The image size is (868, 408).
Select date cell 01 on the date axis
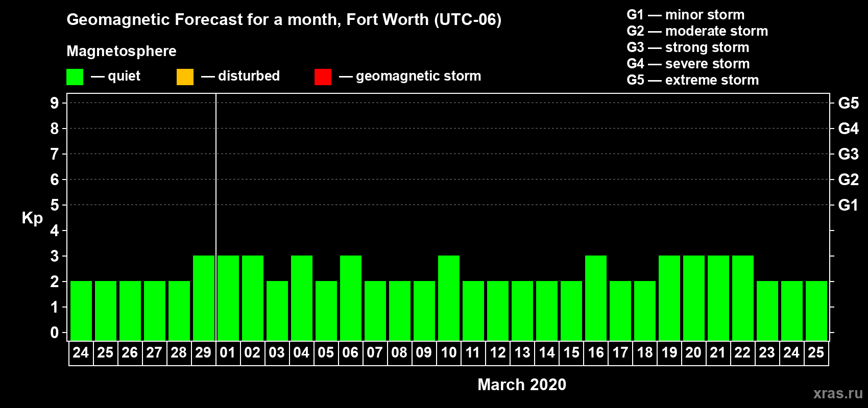point(228,353)
